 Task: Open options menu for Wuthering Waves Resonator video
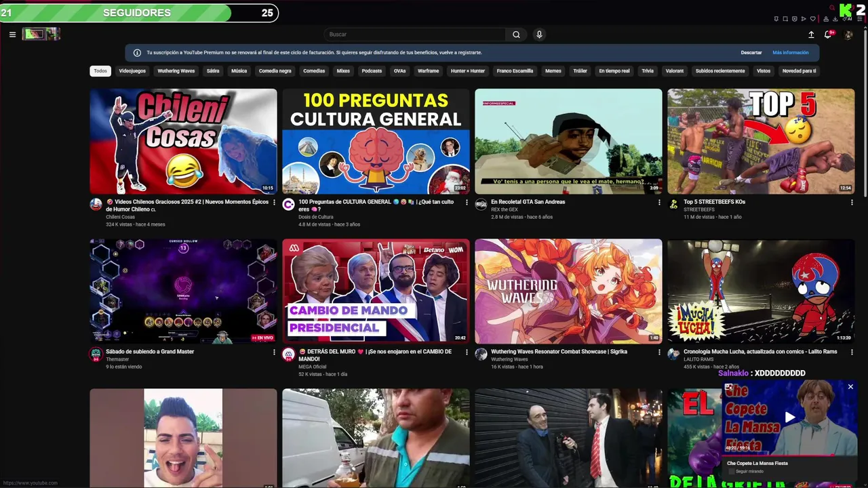pyautogui.click(x=659, y=352)
